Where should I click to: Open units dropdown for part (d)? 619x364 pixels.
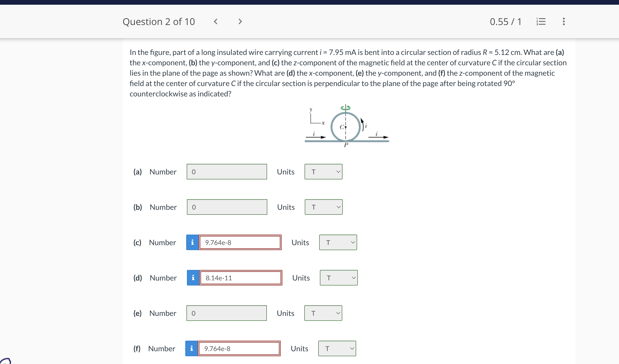pyautogui.click(x=338, y=278)
